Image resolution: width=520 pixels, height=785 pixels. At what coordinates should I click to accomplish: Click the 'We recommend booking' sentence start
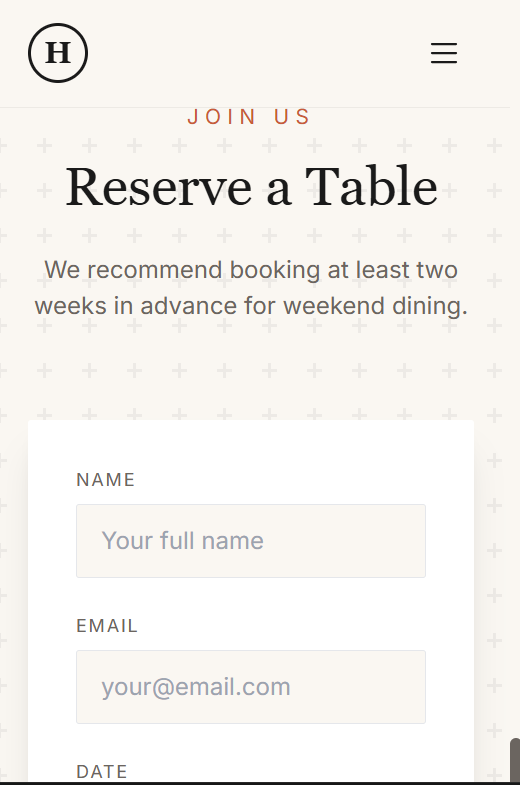point(183,270)
